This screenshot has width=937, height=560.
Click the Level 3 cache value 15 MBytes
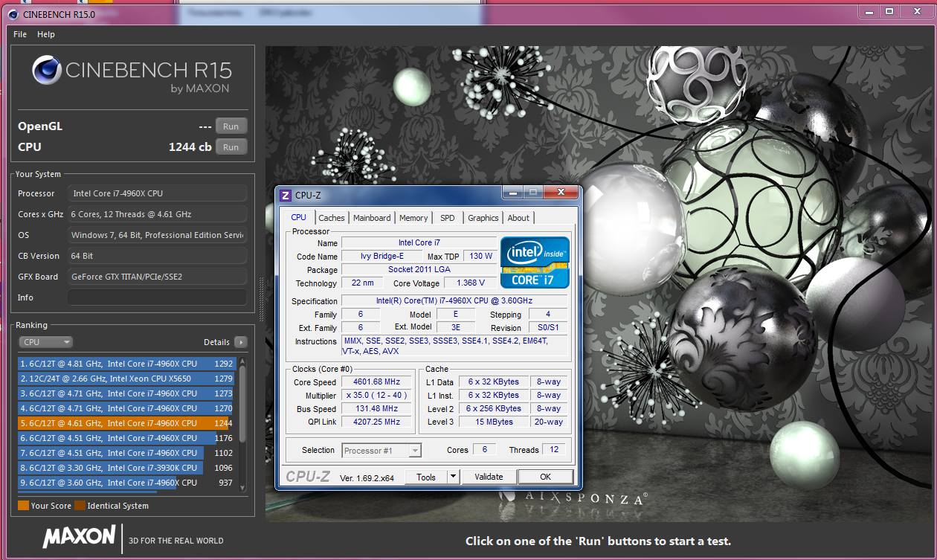[494, 422]
